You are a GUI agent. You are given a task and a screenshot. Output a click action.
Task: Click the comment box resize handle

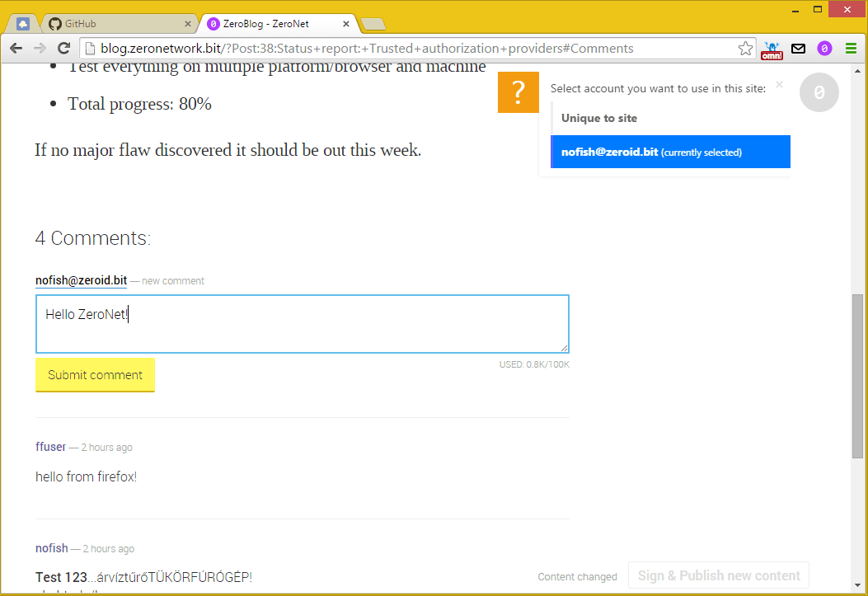click(564, 348)
